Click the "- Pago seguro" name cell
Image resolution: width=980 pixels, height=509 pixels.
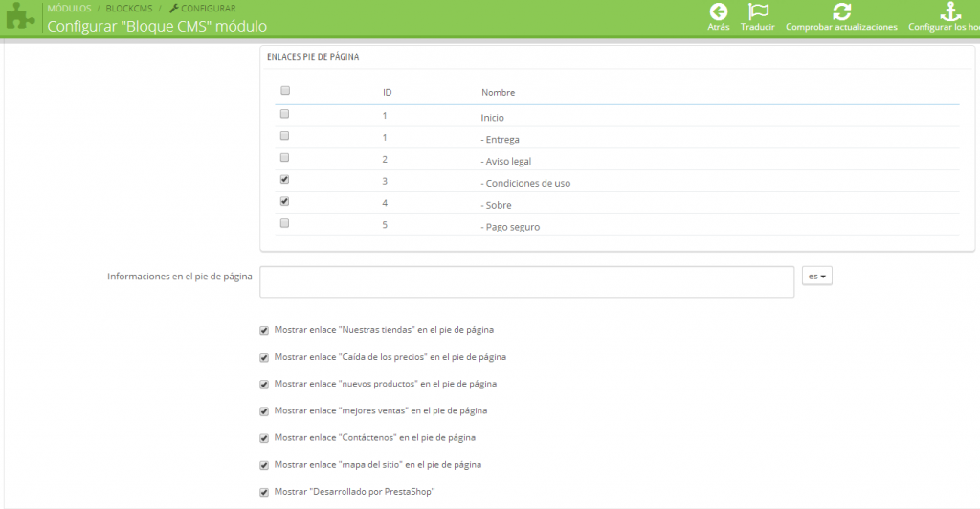(511, 227)
